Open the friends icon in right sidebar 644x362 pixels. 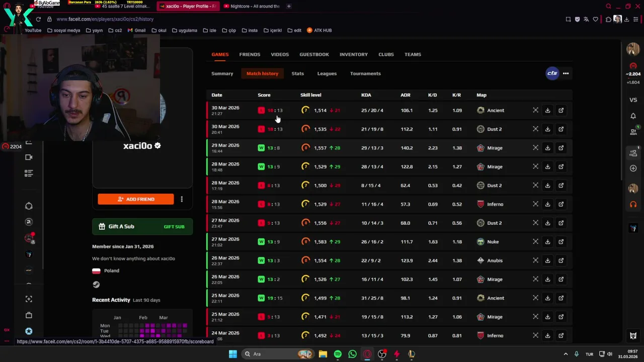633,132
